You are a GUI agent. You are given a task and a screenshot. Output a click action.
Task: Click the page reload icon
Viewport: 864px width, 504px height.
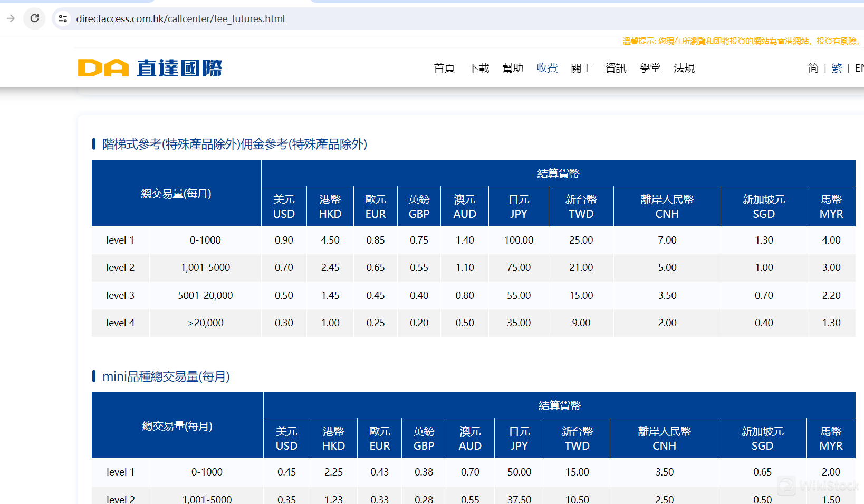(x=34, y=18)
